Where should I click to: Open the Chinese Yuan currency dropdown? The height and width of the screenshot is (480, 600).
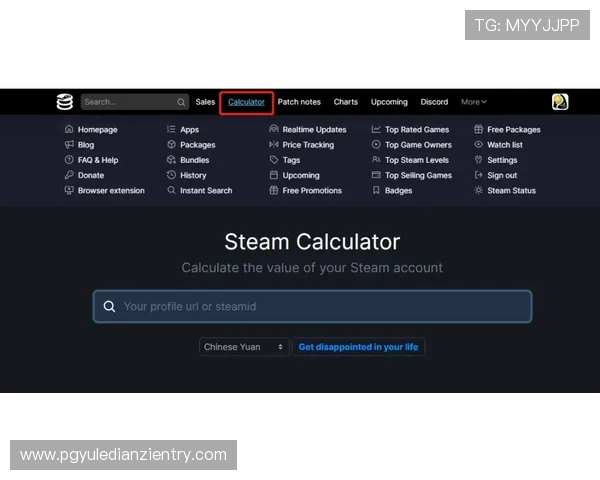coord(244,347)
